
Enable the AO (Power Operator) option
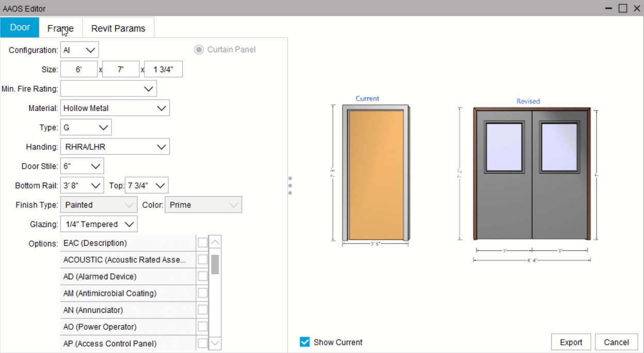point(202,327)
